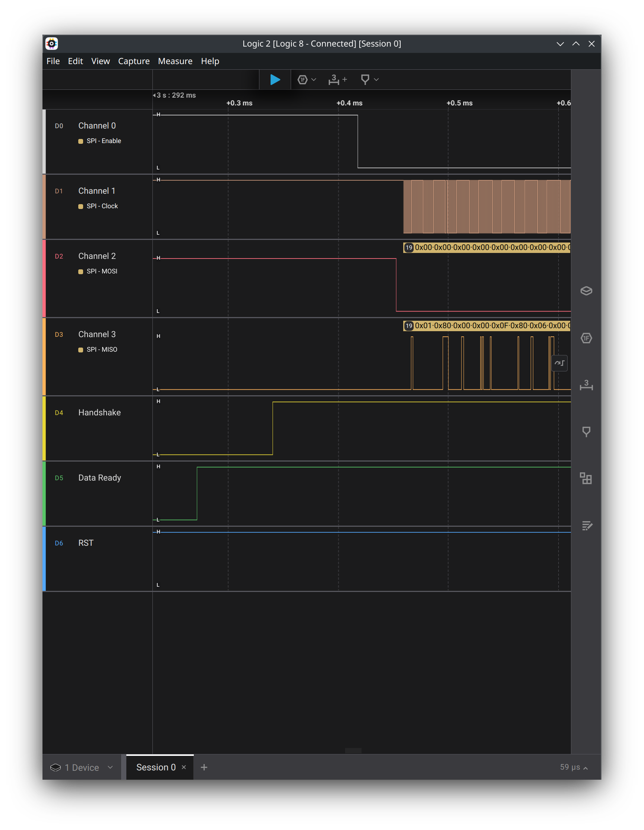Select the hex radix display icon in the toolbar

click(x=302, y=79)
